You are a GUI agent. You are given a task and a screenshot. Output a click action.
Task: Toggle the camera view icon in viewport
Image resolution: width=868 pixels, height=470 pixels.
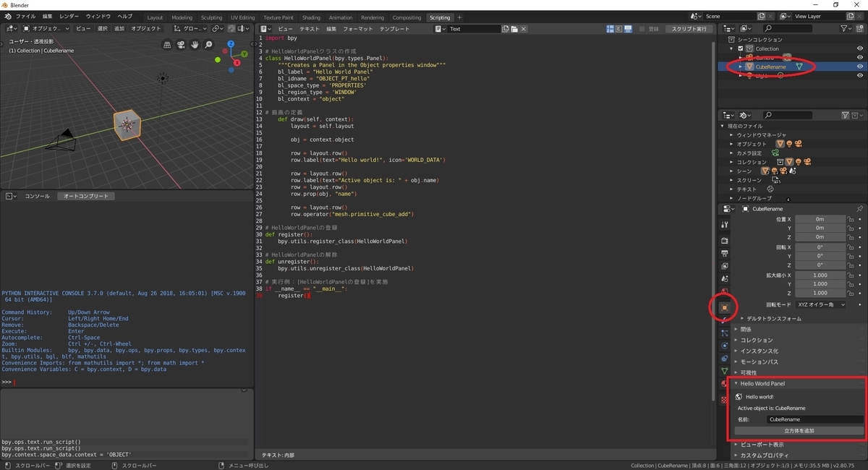pyautogui.click(x=182, y=45)
